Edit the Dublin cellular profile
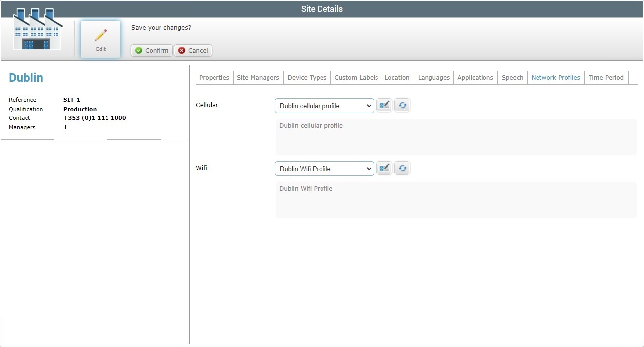 (384, 105)
